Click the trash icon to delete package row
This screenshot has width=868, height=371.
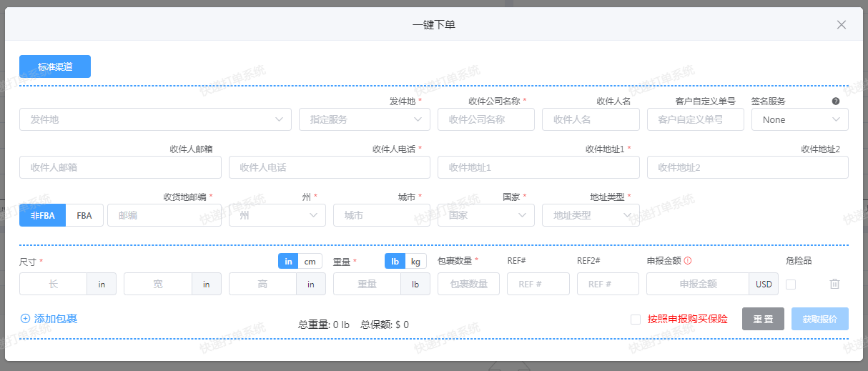point(834,284)
